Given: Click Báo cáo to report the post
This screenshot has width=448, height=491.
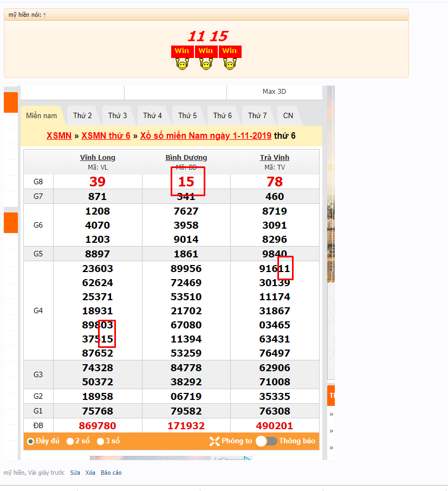Looking at the screenshot, I should pyautogui.click(x=111, y=473).
